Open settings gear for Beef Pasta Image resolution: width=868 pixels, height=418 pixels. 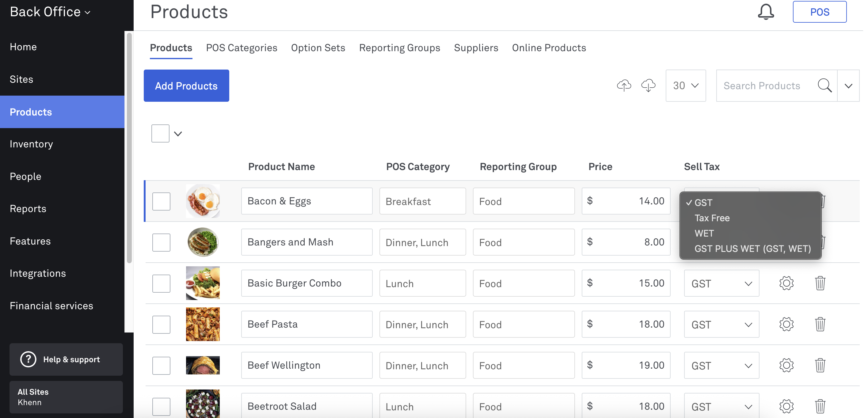pyautogui.click(x=786, y=324)
